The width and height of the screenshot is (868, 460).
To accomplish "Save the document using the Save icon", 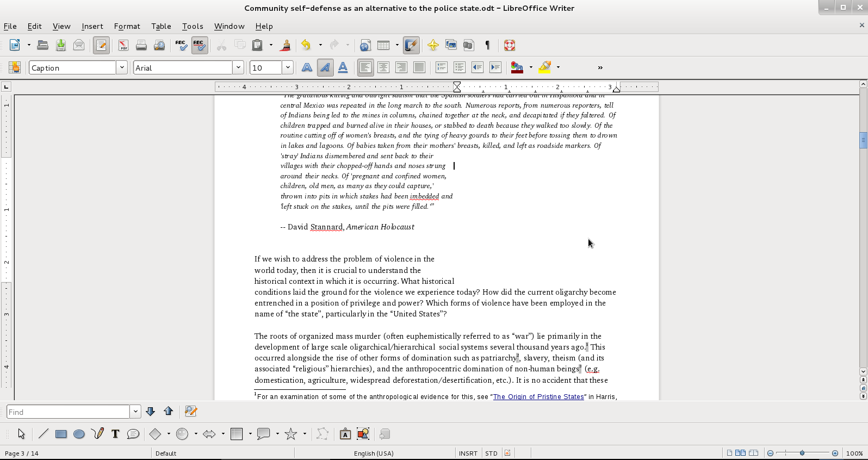I will [61, 45].
